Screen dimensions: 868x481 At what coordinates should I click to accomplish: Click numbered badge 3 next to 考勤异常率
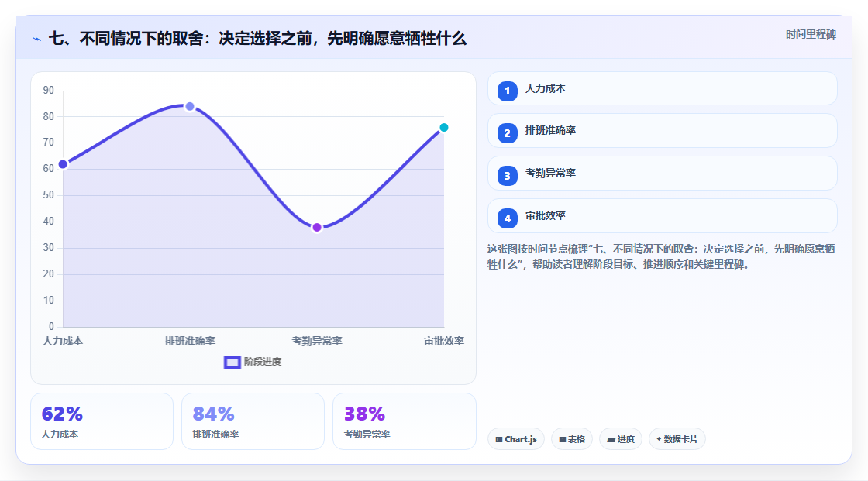tap(507, 176)
